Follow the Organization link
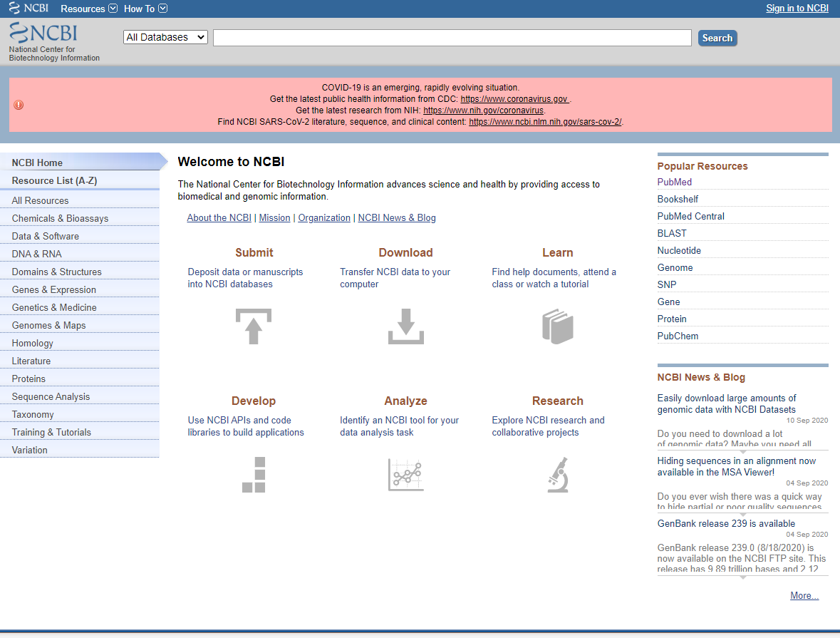The height and width of the screenshot is (638, 840). coord(324,217)
